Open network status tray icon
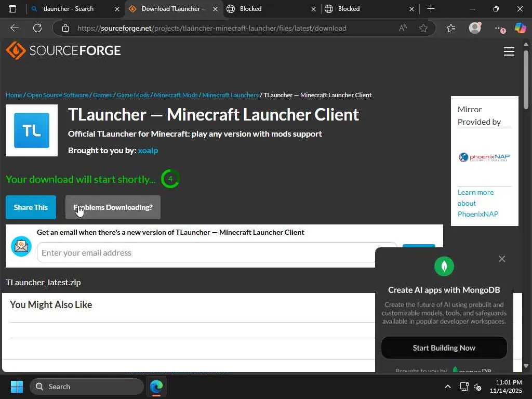Viewport: 532px width, 399px height. 464,387
